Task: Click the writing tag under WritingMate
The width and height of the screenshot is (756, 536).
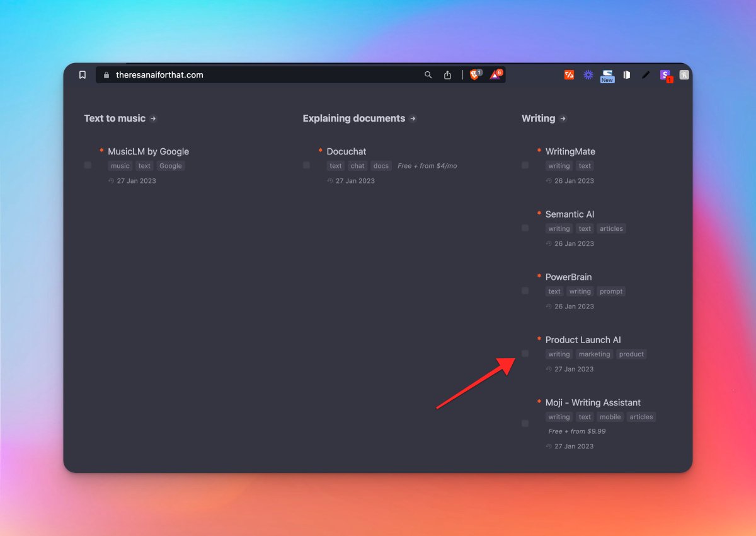Action: (559, 166)
